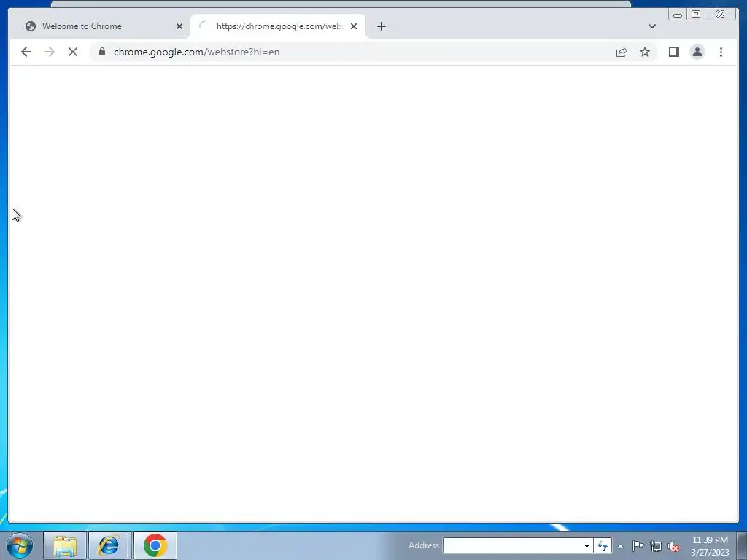Click the Google Chrome taskbar icon
Screen dimensions: 747x560
click(155, 545)
